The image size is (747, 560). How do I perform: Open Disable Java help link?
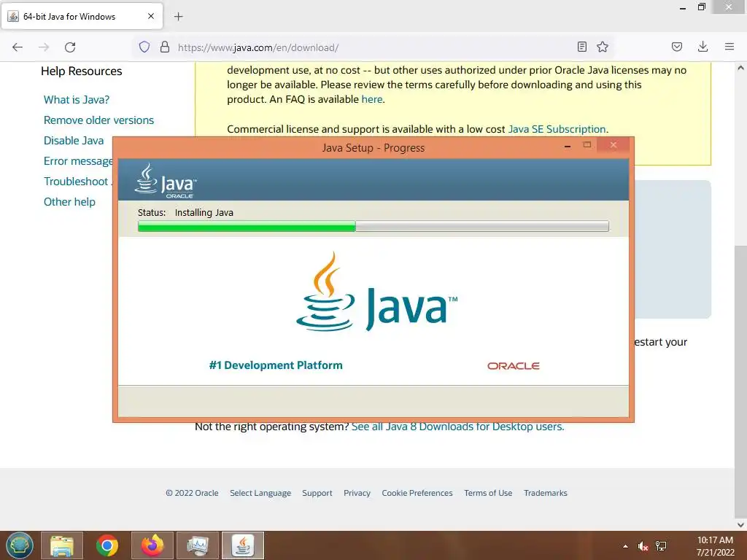[74, 141]
